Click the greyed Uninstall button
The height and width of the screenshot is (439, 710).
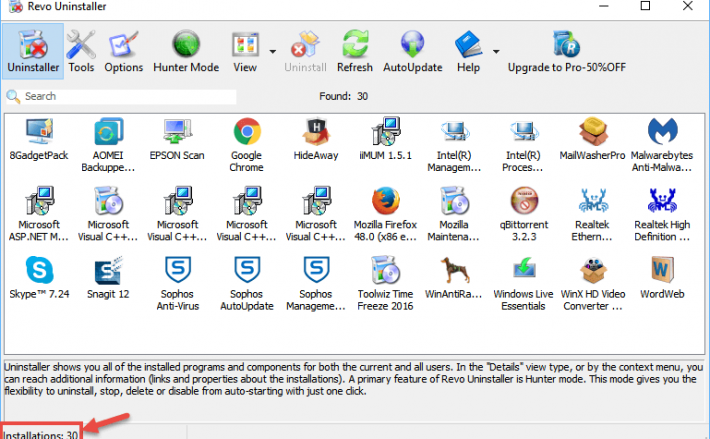[305, 51]
